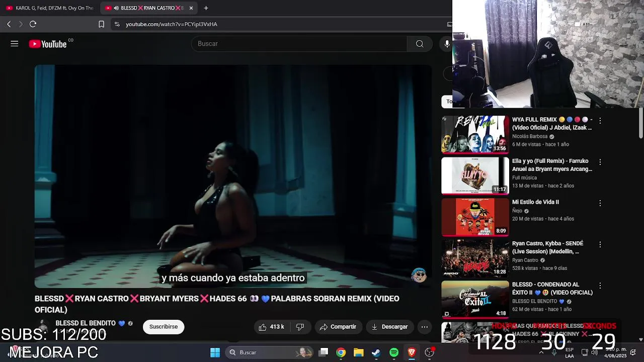
Task: Open Spotify from taskbar
Action: tap(394, 352)
